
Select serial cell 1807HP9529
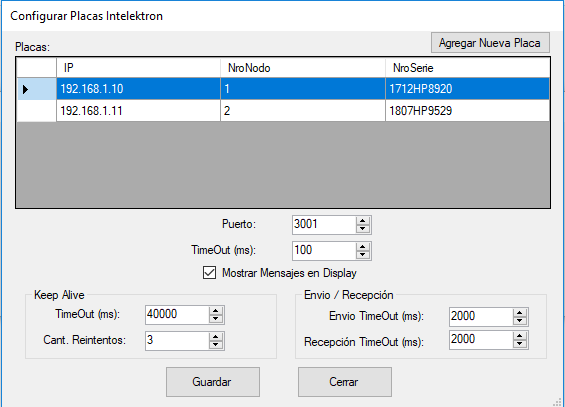click(467, 111)
